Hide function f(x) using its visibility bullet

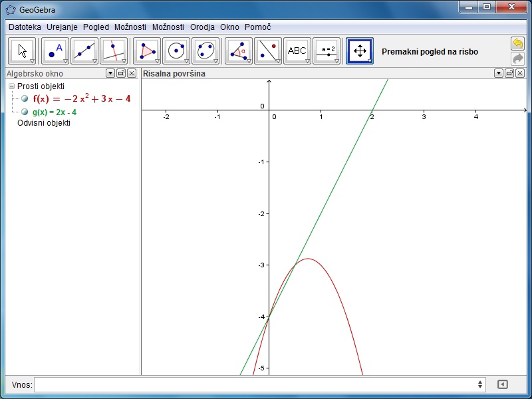[x=25, y=98]
